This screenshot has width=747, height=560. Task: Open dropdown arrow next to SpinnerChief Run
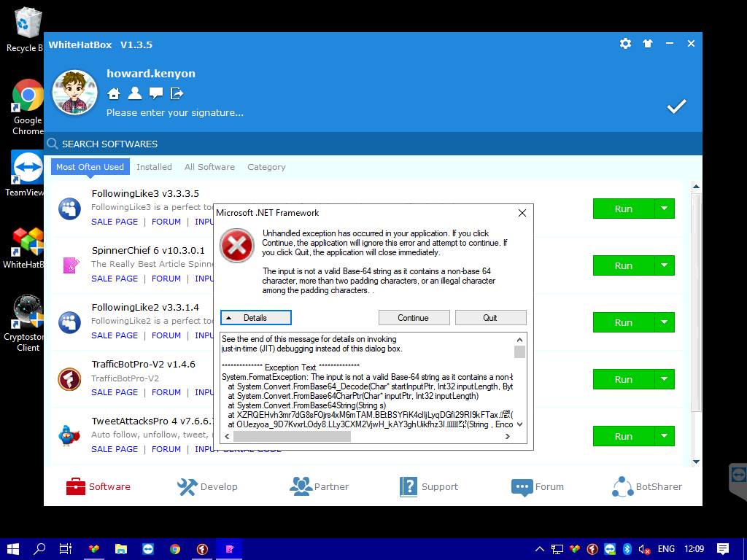point(664,265)
